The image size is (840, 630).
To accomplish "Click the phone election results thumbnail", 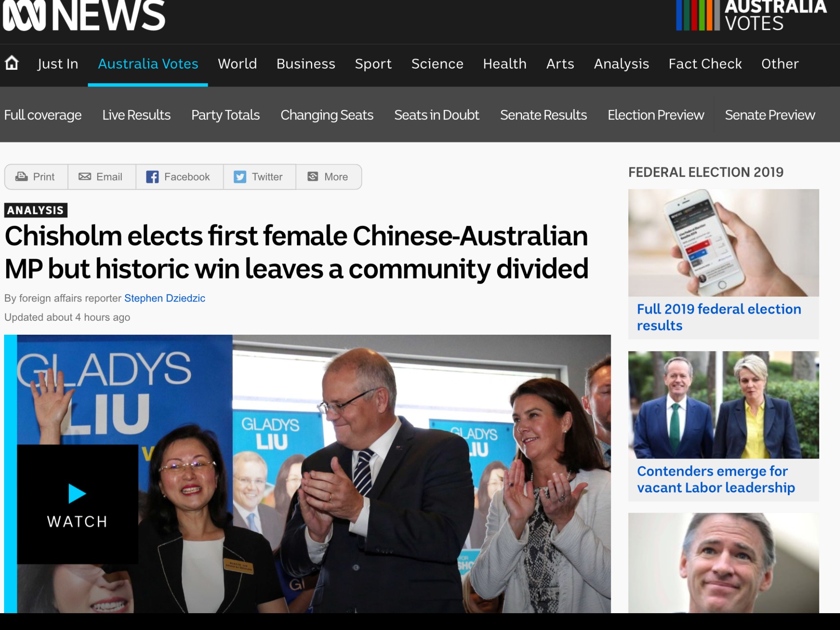I will click(x=724, y=243).
